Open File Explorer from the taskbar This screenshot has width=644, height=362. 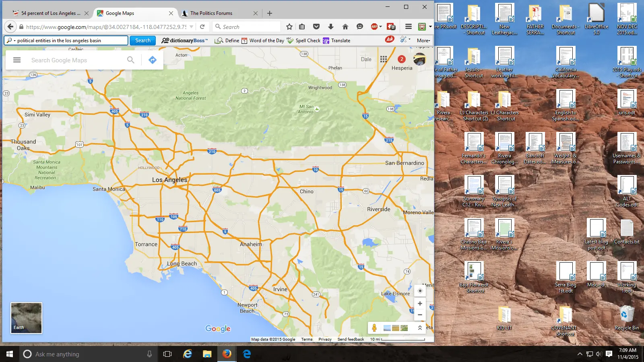coord(207,354)
